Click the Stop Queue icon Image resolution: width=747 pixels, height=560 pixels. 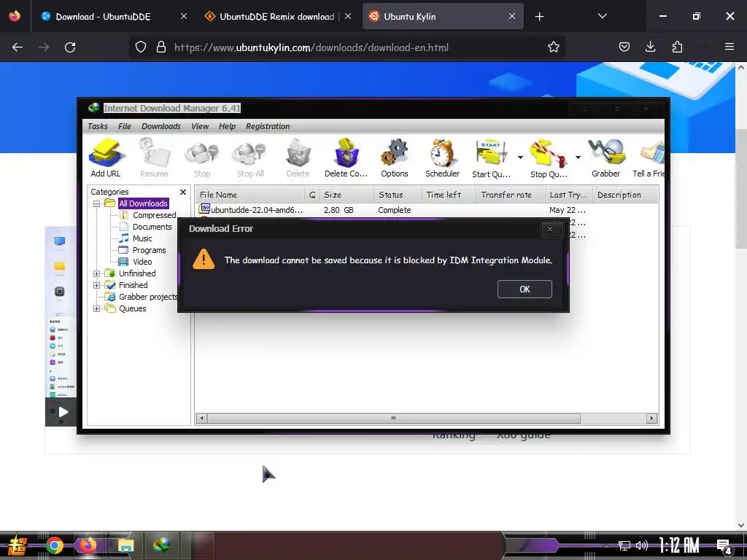549,158
